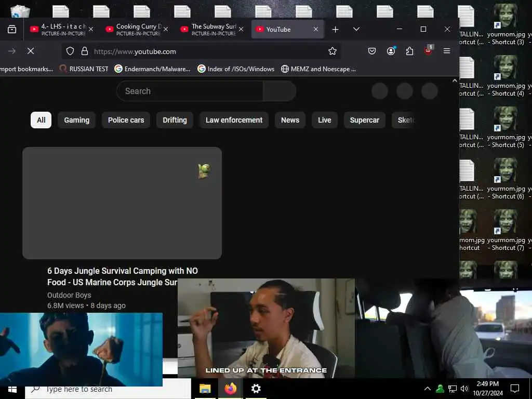This screenshot has width=532, height=399.
Task: Click the YouTube search submit button
Action: coord(279,91)
